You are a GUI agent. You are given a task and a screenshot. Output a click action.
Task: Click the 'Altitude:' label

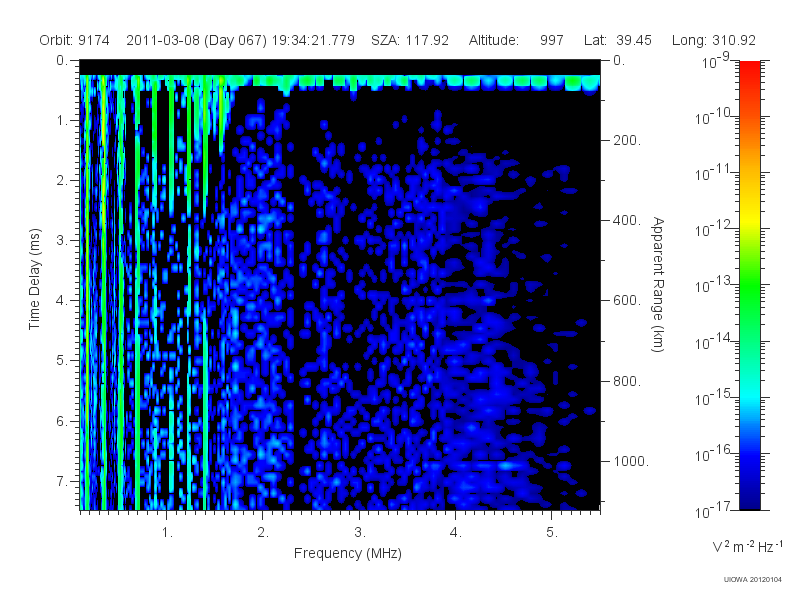click(x=493, y=40)
